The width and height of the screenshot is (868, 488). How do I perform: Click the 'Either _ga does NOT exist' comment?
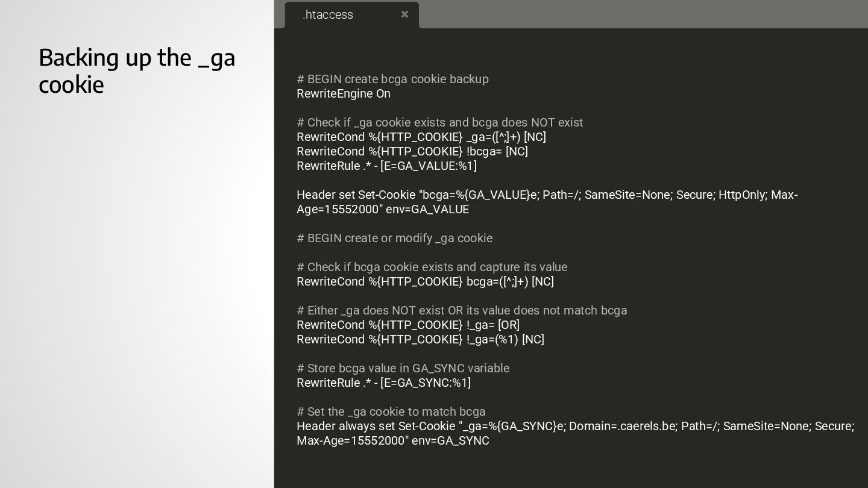pyautogui.click(x=462, y=311)
